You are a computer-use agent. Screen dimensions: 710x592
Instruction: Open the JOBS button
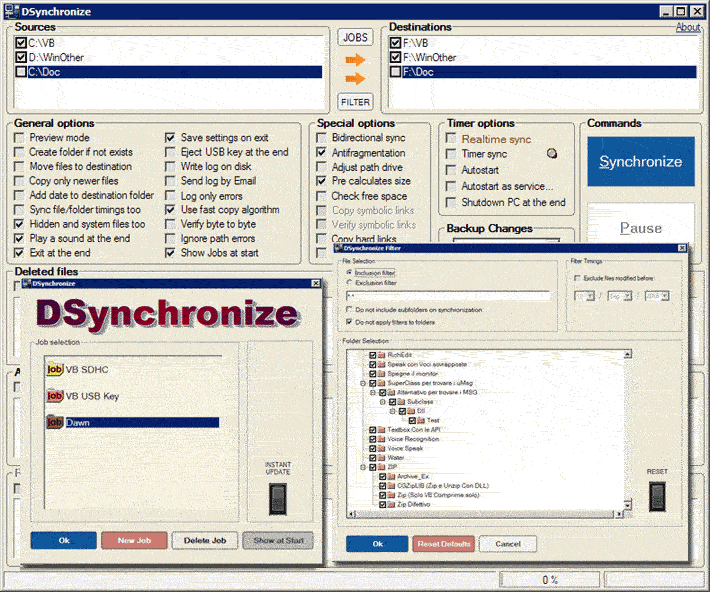(355, 38)
